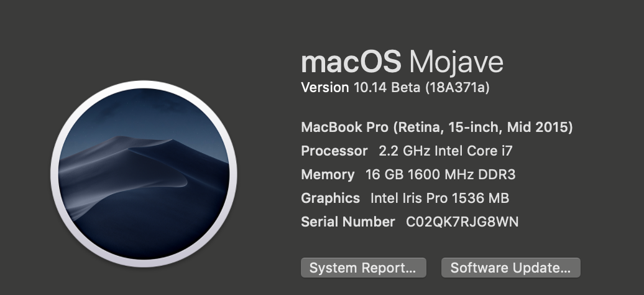
Task: Click the Memory label
Action: coord(328,175)
